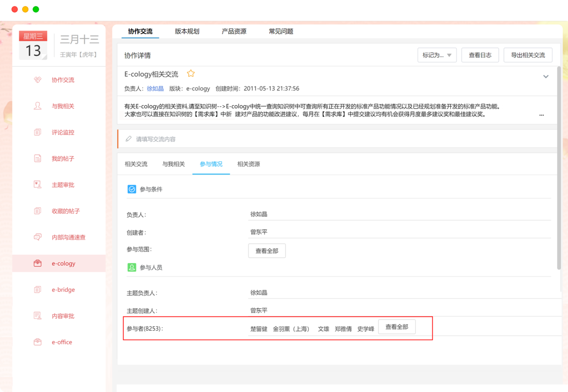
Task: Click 曾东平 in the 主题创建人 row
Action: [x=259, y=311]
